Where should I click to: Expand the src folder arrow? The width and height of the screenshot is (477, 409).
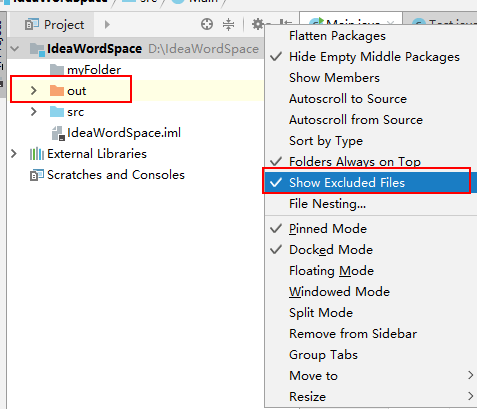point(34,111)
